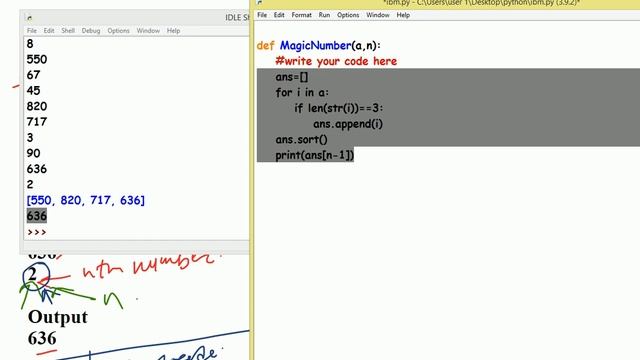Image resolution: width=640 pixels, height=360 pixels.
Task: Open the Window menu in IDLE Shell
Action: (148, 31)
